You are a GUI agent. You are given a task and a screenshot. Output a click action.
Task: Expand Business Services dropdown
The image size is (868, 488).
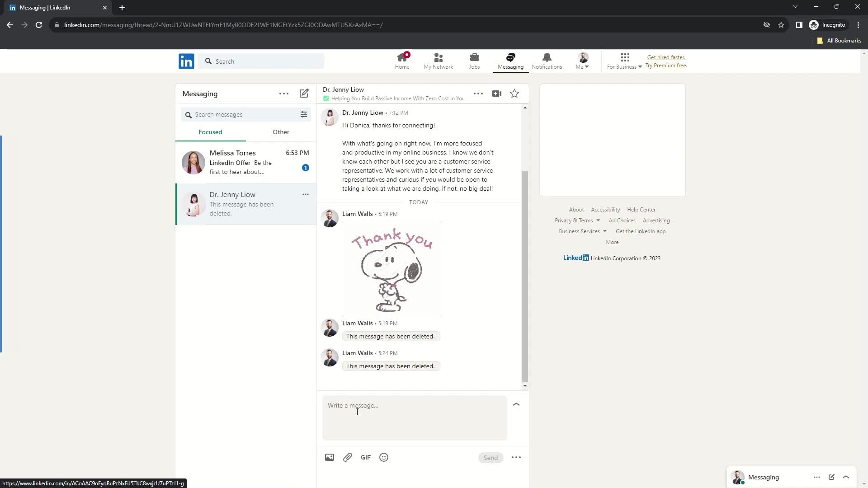(x=583, y=231)
